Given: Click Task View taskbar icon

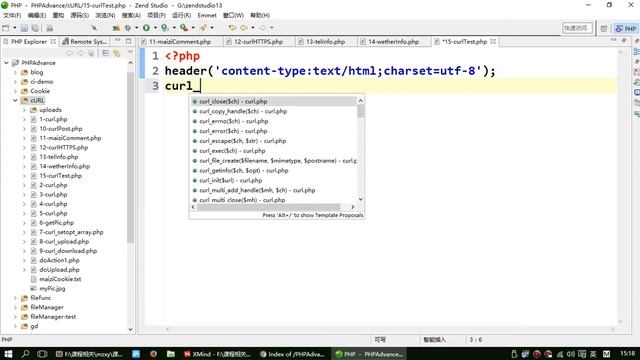Looking at the screenshot, I should [x=42, y=354].
